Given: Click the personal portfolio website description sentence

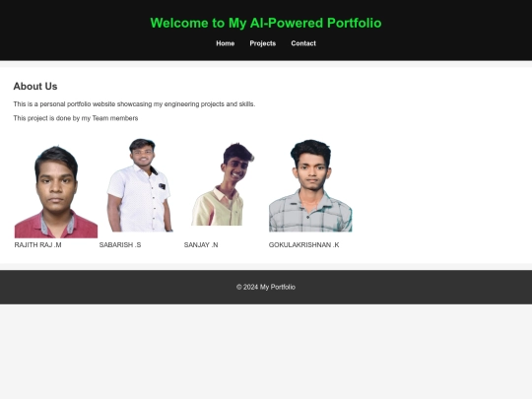Looking at the screenshot, I should [134, 104].
